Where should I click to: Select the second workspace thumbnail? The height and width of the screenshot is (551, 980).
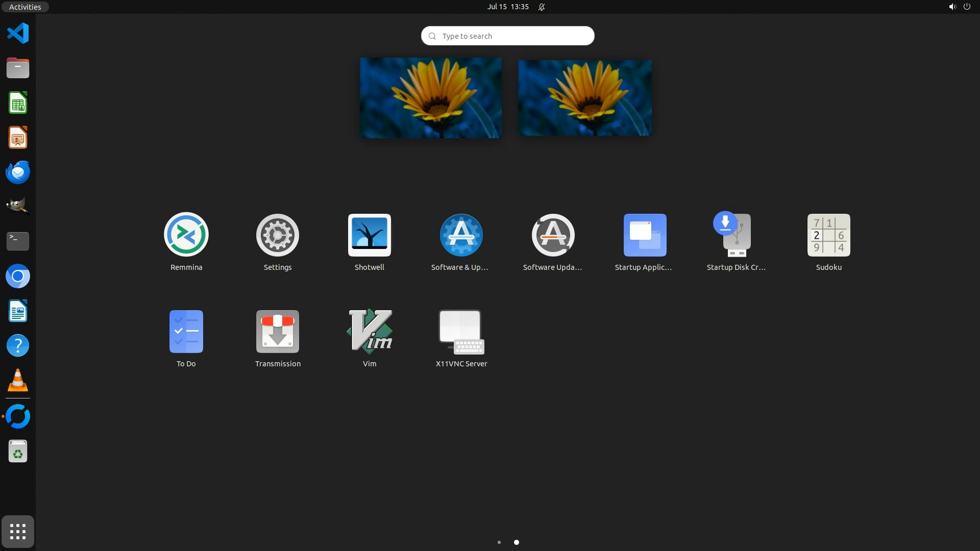pyautogui.click(x=584, y=98)
